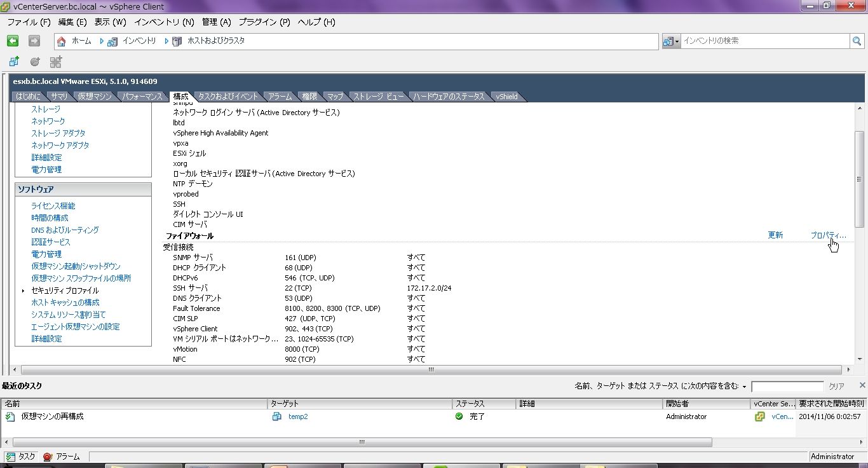Click the クリア button in task filter
868x468 pixels.
(836, 387)
